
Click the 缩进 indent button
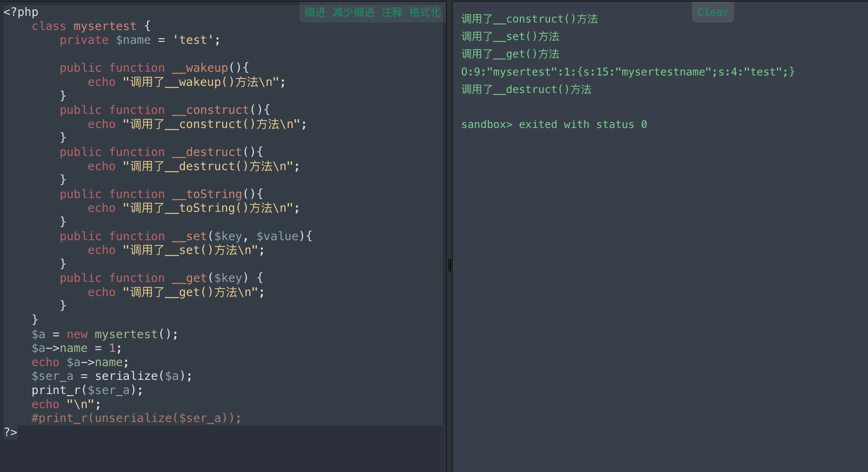(315, 13)
